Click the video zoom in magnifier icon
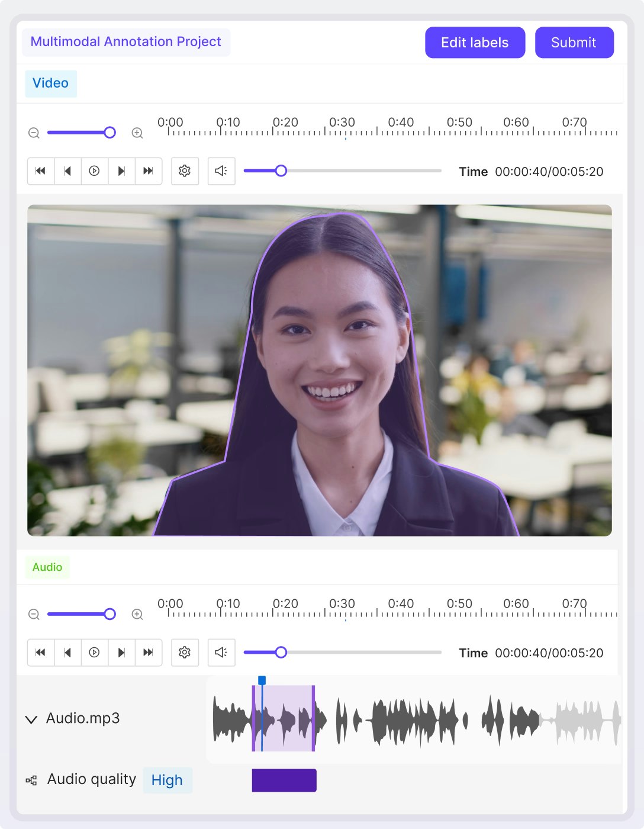The height and width of the screenshot is (829, 644). 137,133
